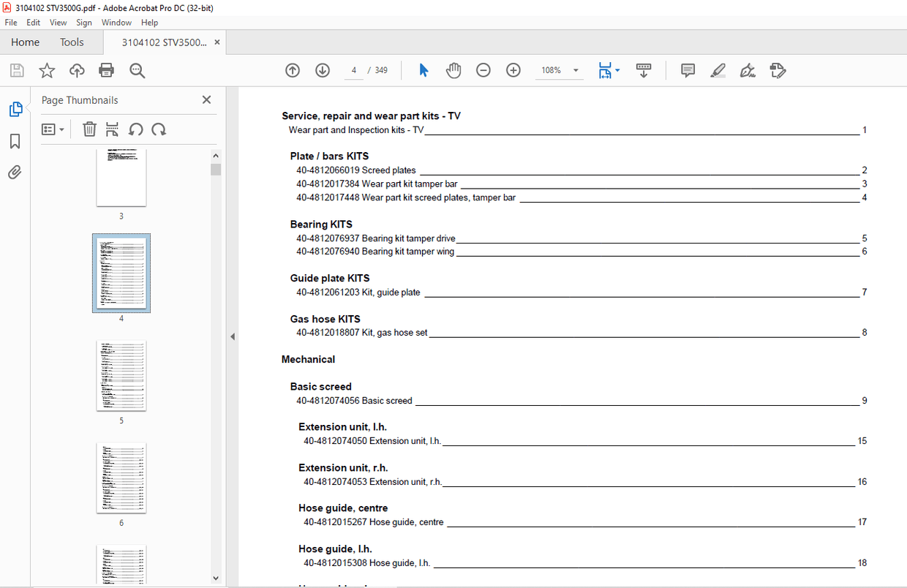This screenshot has width=907, height=588.
Task: Toggle the Page Thumbnails panel icon
Action: pos(15,110)
